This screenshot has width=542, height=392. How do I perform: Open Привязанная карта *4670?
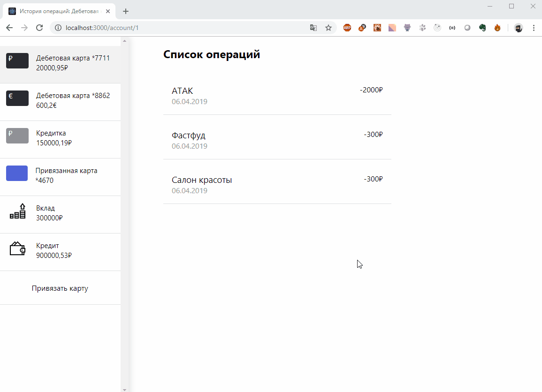point(60,177)
